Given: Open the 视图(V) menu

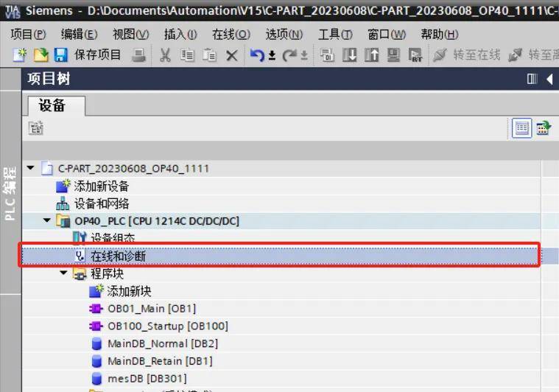Looking at the screenshot, I should 131,34.
